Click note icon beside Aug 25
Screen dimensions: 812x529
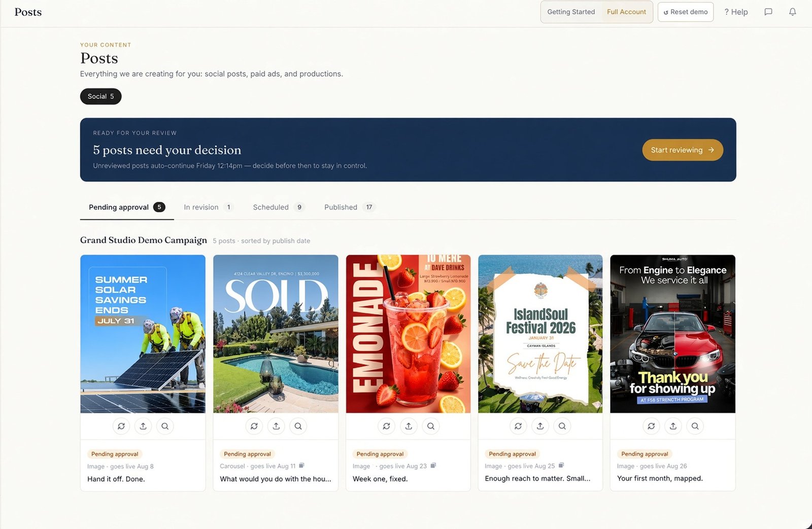coord(561,466)
